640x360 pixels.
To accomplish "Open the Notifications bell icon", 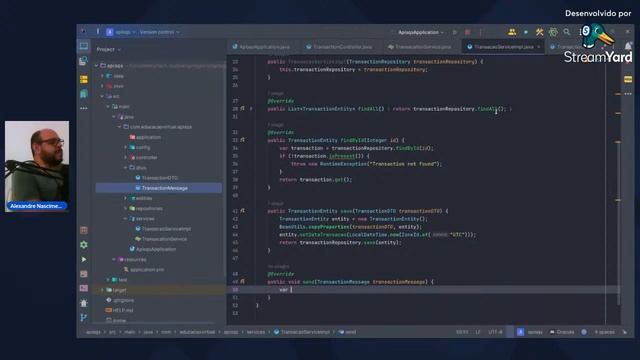I will pos(628,47).
